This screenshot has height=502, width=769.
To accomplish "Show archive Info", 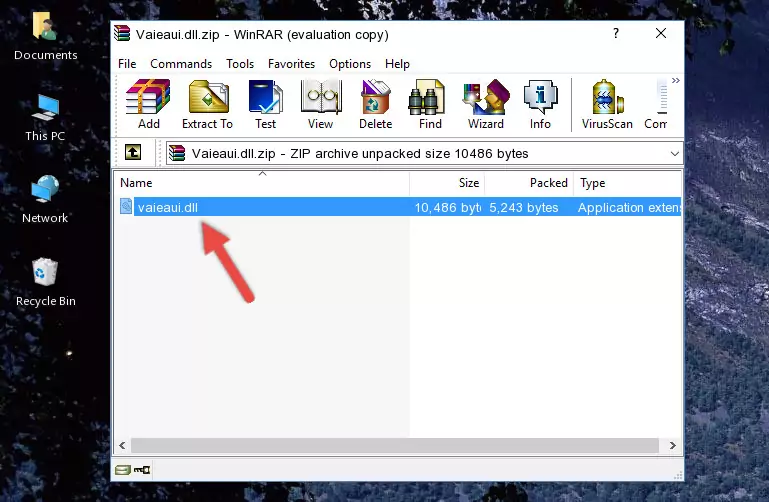I will (540, 104).
